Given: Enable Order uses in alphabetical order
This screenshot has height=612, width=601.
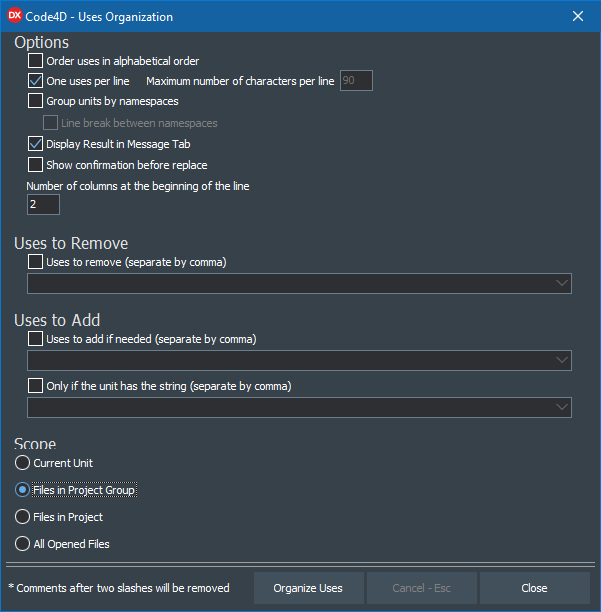Looking at the screenshot, I should 36,61.
